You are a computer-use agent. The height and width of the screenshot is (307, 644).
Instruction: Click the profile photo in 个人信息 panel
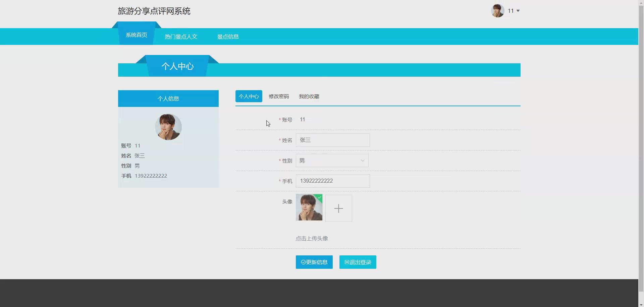pos(168,127)
